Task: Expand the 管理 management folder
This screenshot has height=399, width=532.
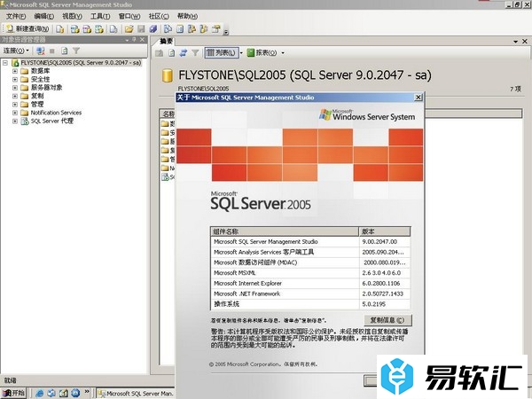Action: [14, 104]
